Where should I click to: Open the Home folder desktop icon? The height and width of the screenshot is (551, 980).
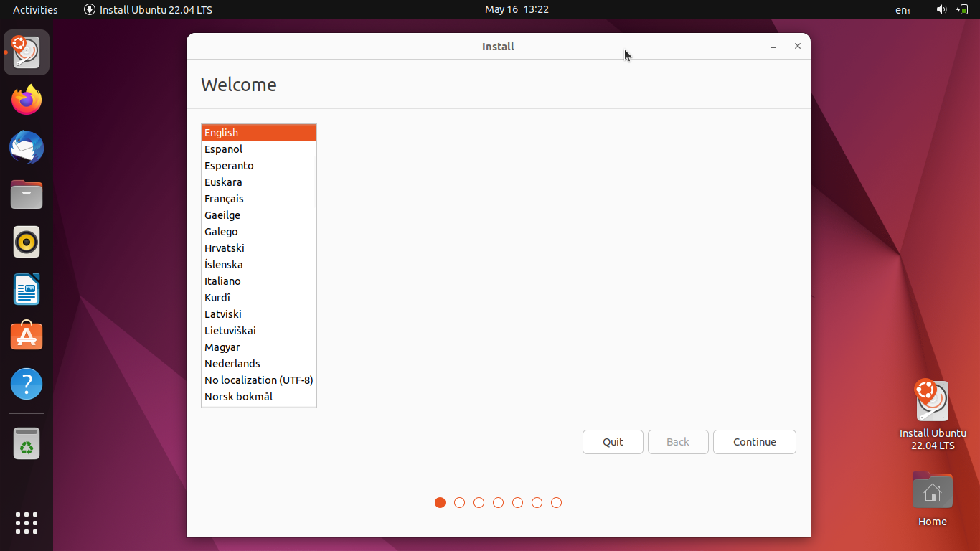point(933,499)
